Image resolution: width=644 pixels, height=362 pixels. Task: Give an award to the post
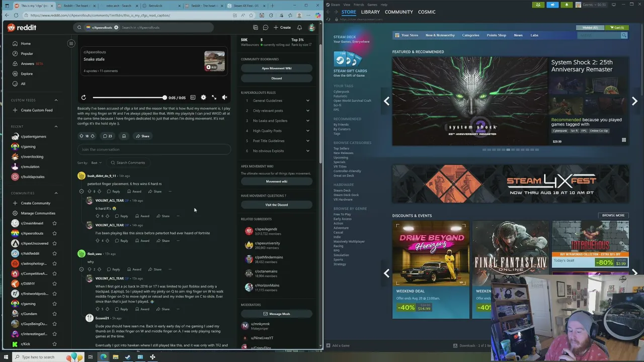[124, 136]
